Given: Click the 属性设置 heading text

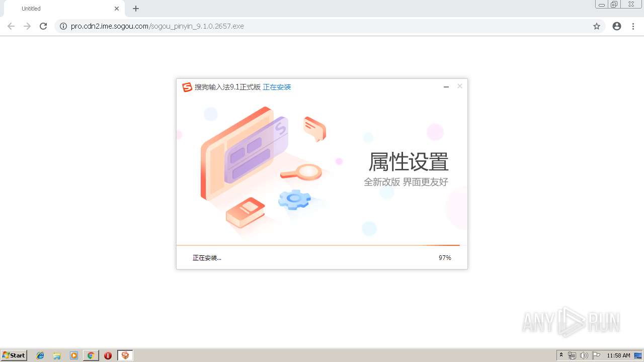Looking at the screenshot, I should point(409,161).
